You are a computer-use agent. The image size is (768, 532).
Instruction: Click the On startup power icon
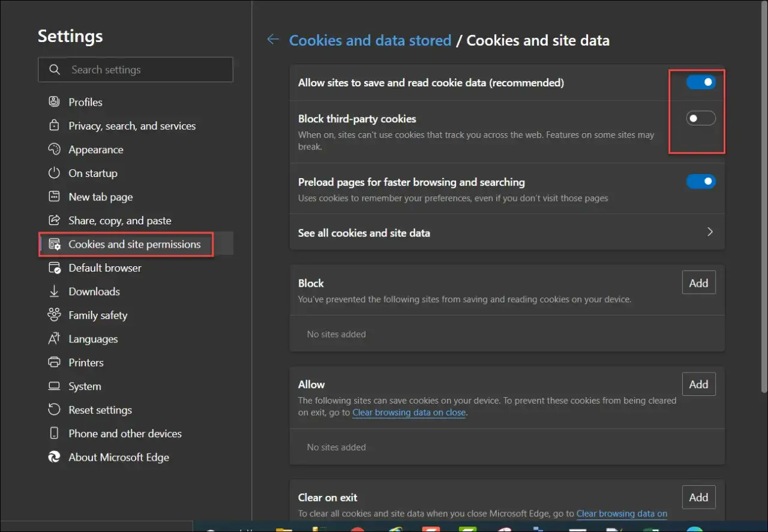[54, 173]
